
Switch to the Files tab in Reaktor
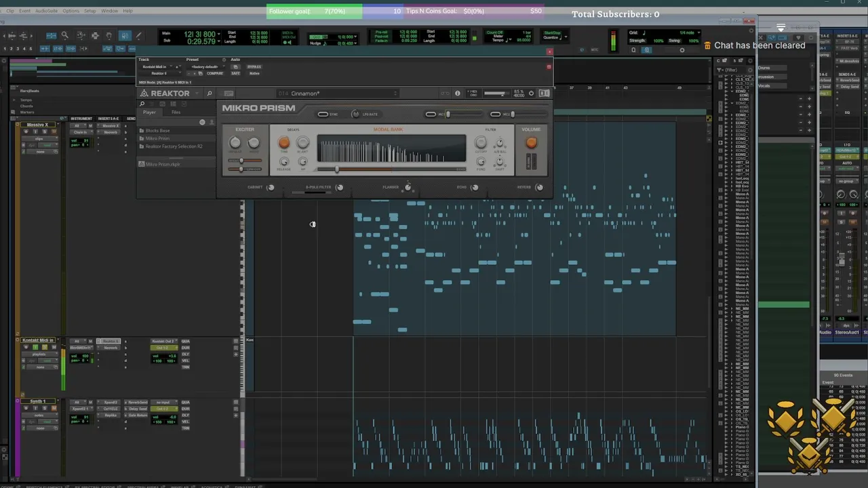coord(176,112)
